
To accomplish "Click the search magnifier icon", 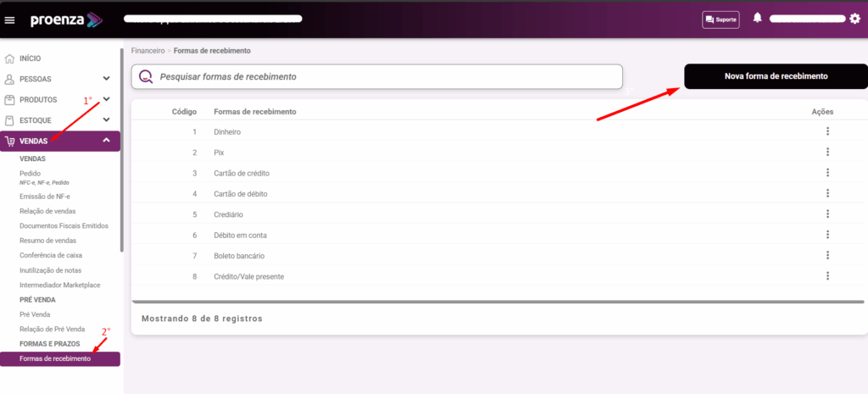I will [x=146, y=77].
